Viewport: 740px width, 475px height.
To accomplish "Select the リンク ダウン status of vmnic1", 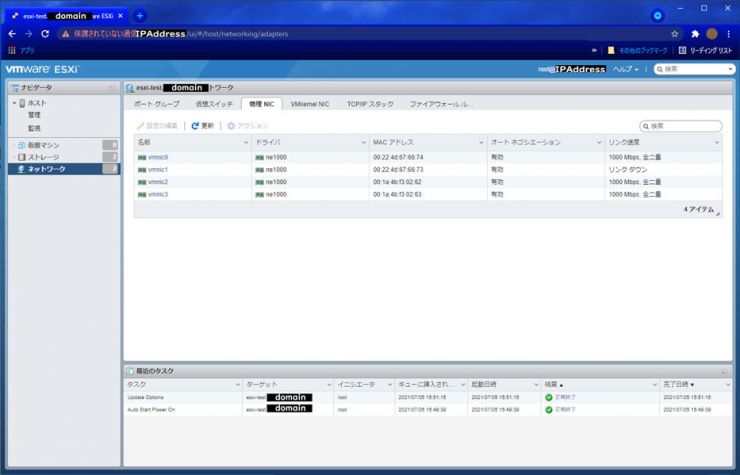I will pos(628,170).
